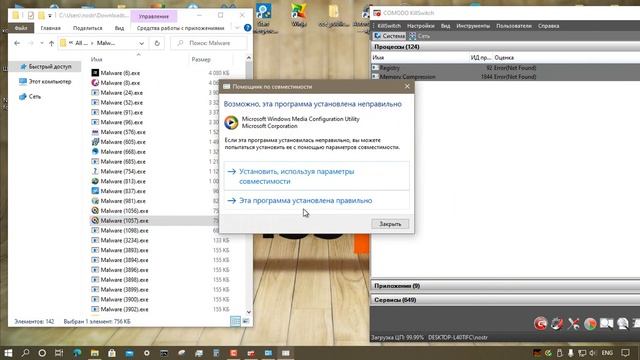
Task: Switch to Система tab in KillSwitch
Action: (x=389, y=36)
